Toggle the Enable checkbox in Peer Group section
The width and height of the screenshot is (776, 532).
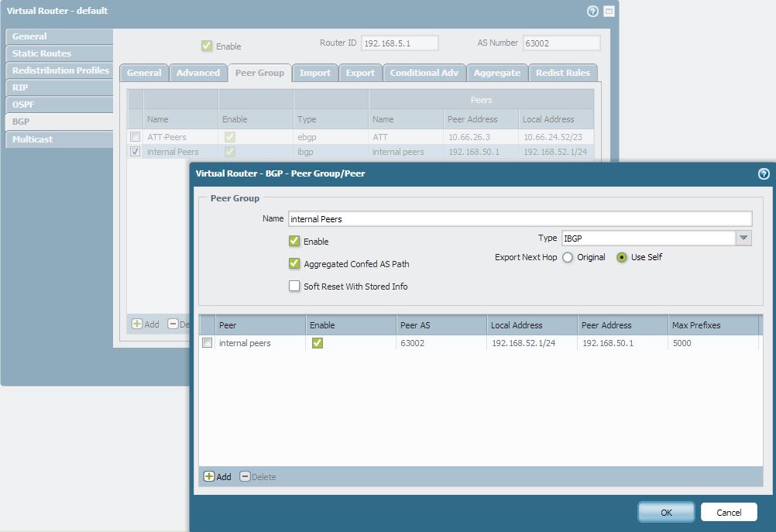(294, 242)
